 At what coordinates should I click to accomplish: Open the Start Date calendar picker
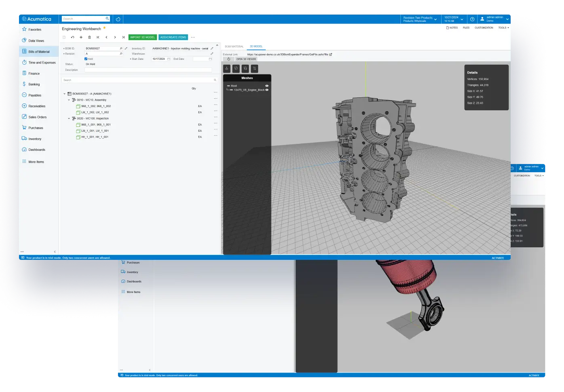click(x=169, y=59)
